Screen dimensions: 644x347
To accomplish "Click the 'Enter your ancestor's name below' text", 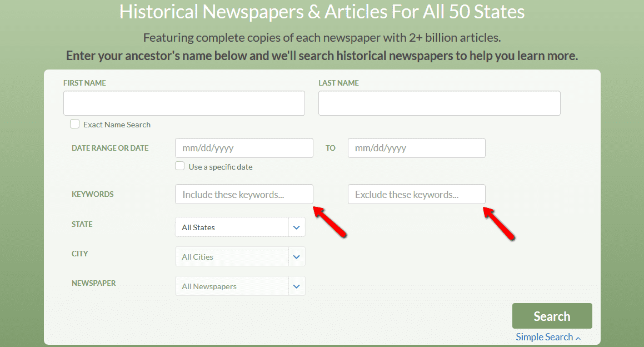I will click(322, 56).
